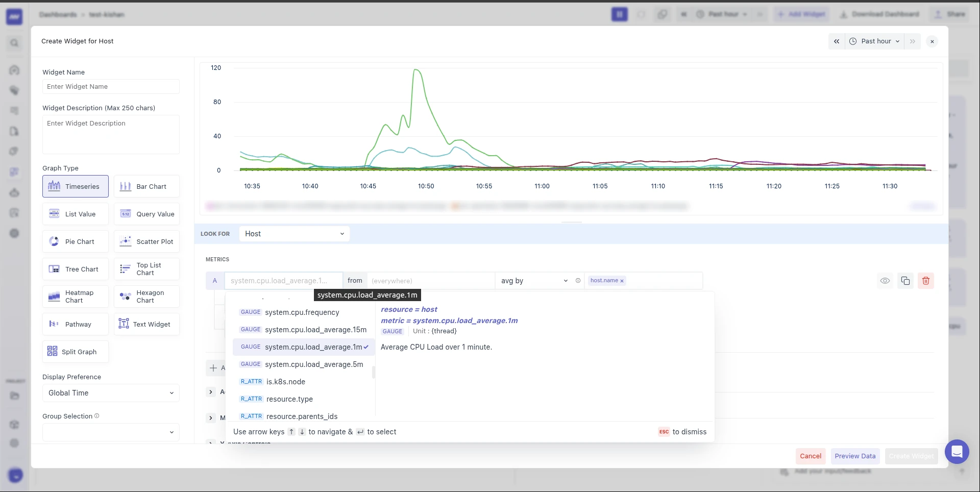
Task: Focus the Widget Description text area
Action: coord(111,134)
